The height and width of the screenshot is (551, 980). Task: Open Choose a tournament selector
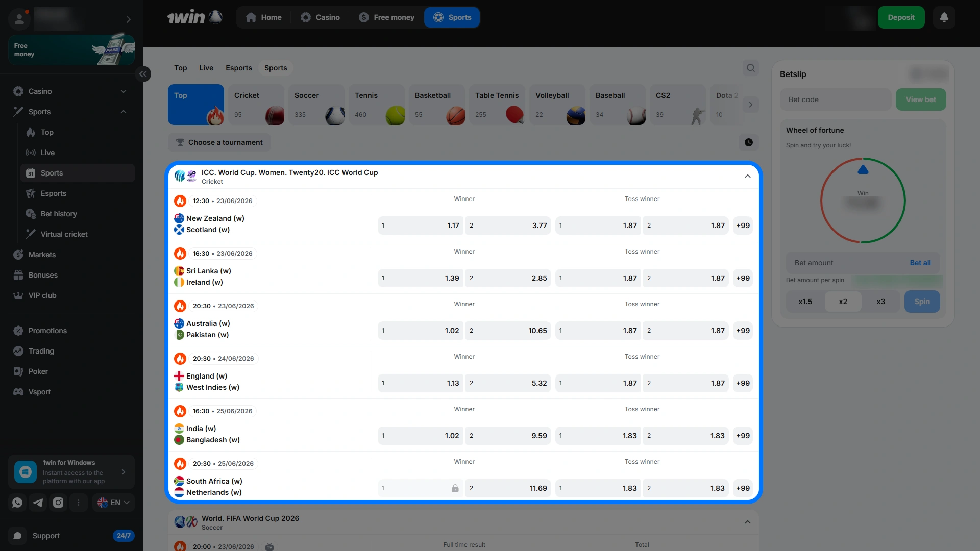pos(219,142)
